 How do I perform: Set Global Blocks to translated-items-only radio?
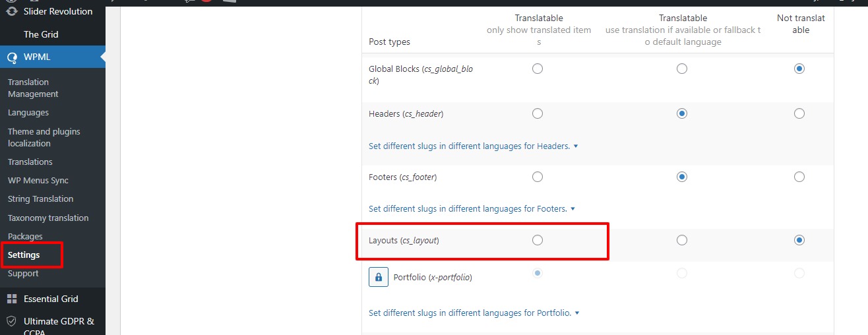(538, 69)
